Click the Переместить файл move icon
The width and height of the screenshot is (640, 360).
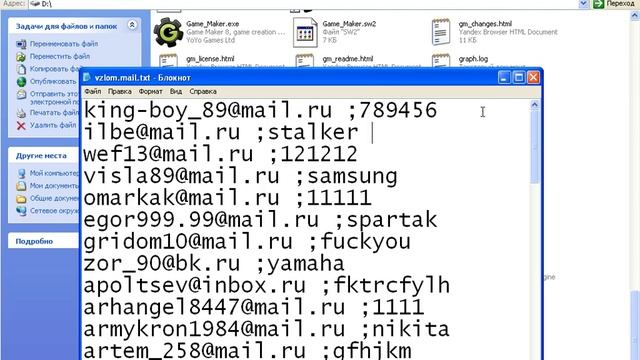click(21, 56)
